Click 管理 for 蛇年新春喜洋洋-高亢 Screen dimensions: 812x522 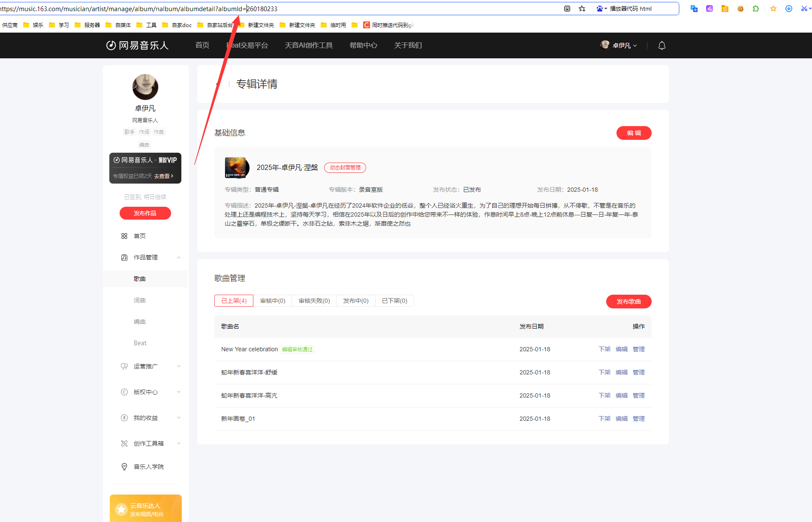pos(639,395)
